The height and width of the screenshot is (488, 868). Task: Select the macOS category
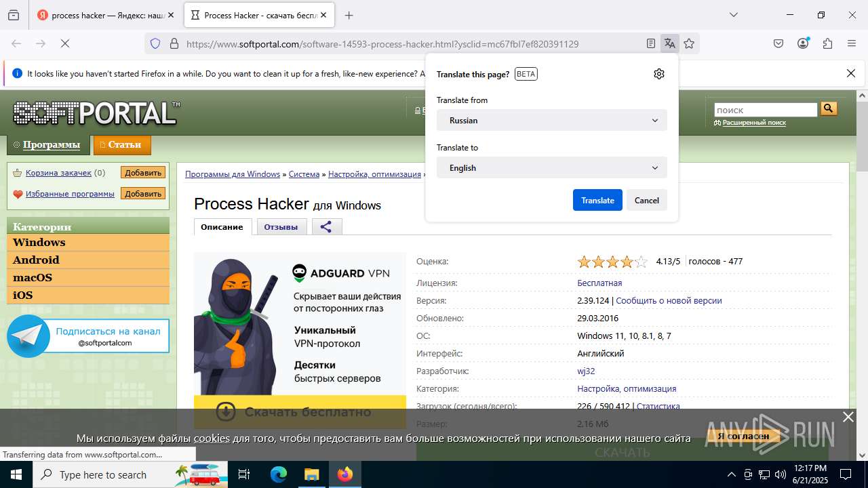coord(88,278)
